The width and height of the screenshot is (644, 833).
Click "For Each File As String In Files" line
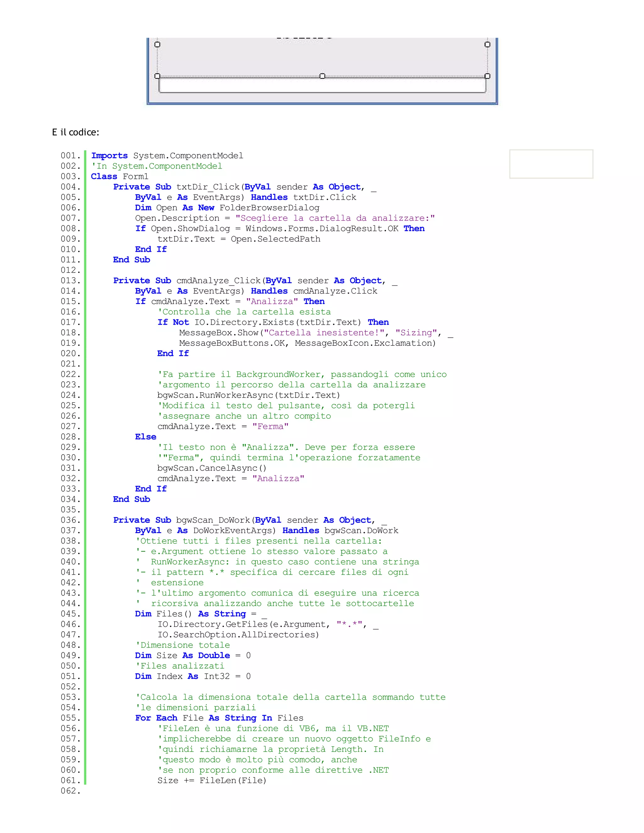point(219,718)
